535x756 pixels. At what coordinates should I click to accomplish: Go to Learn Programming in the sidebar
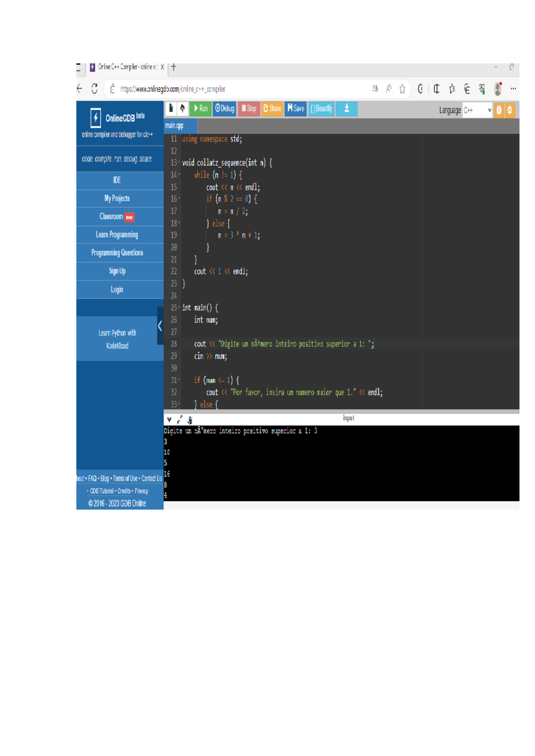[x=117, y=235]
